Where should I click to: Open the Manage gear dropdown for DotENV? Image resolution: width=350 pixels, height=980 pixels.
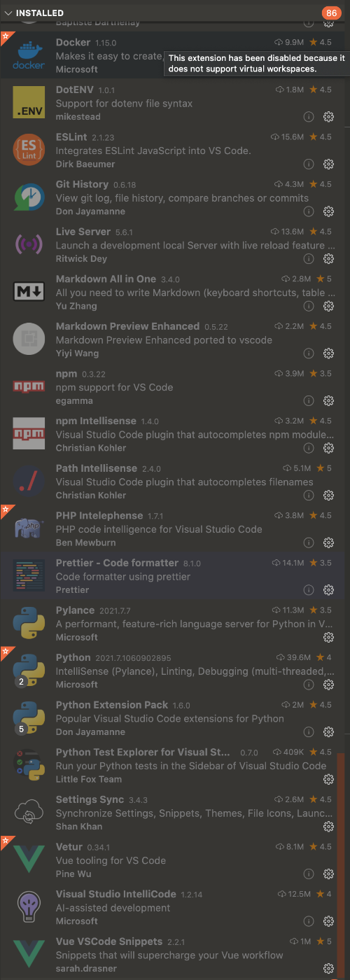[328, 117]
